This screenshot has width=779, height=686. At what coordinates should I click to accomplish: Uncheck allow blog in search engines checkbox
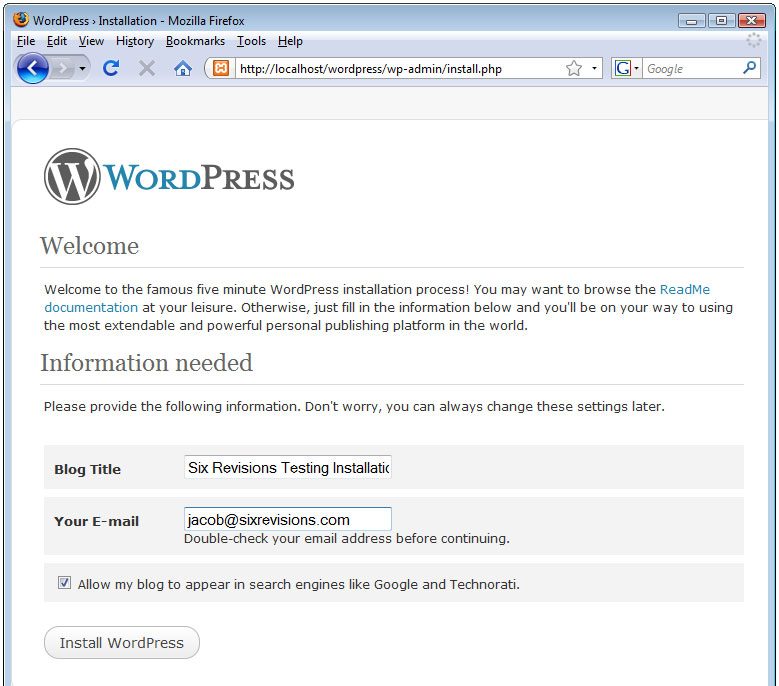click(64, 582)
